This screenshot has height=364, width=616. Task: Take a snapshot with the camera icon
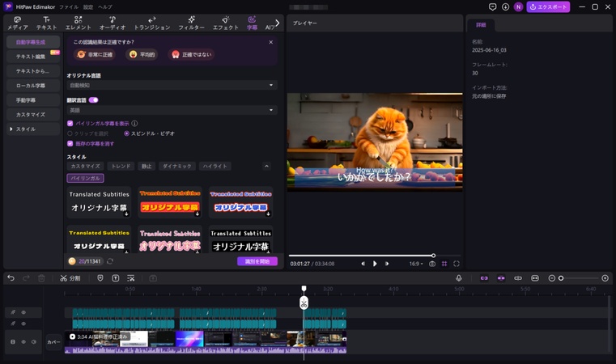[432, 264]
